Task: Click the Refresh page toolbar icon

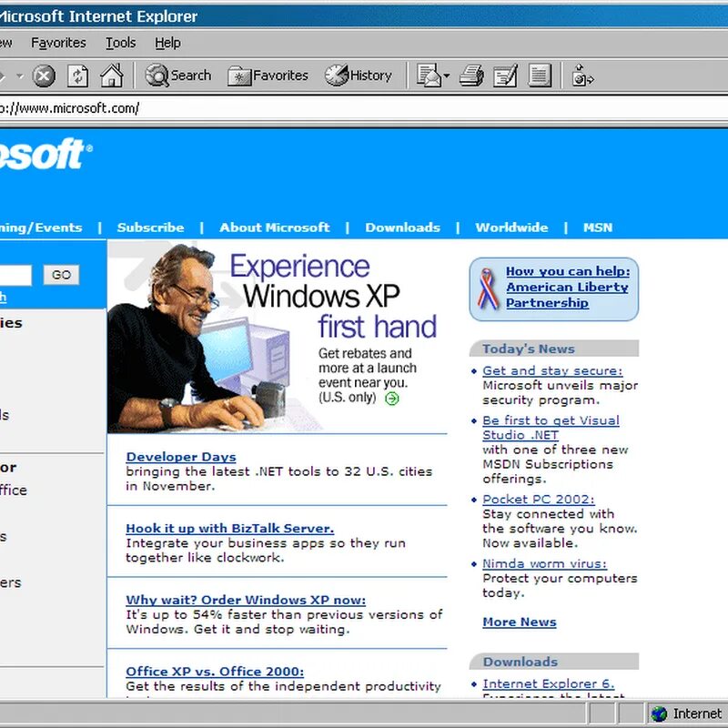Action: coord(77,76)
